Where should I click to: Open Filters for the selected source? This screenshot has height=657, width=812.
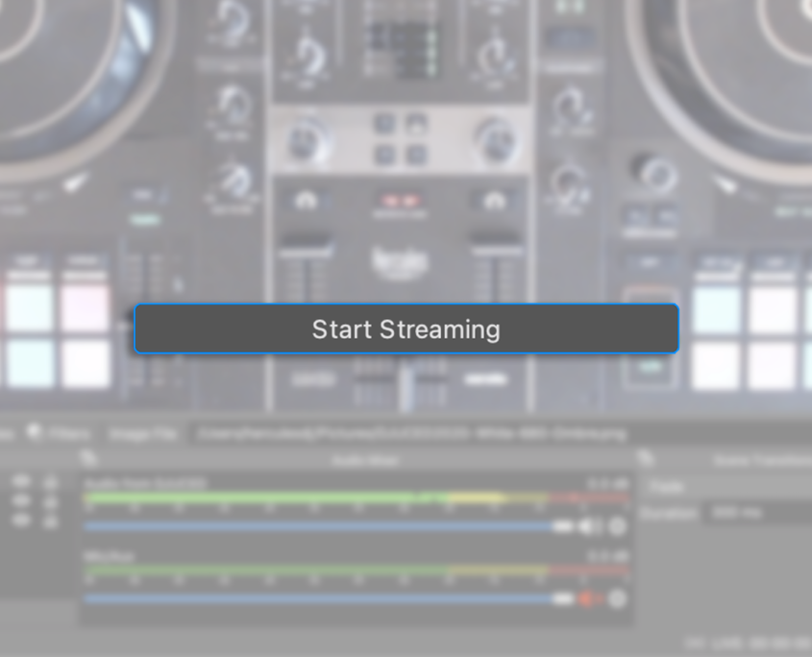tap(60, 434)
